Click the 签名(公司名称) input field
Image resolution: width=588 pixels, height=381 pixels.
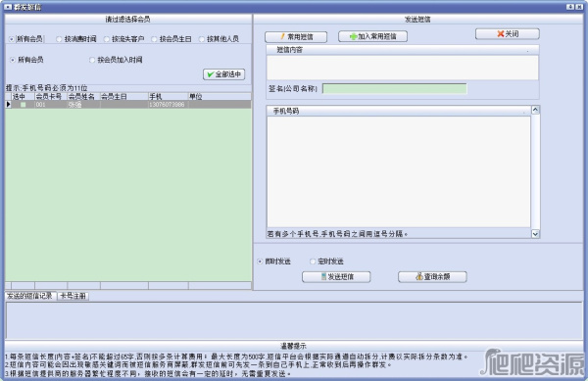click(x=395, y=89)
